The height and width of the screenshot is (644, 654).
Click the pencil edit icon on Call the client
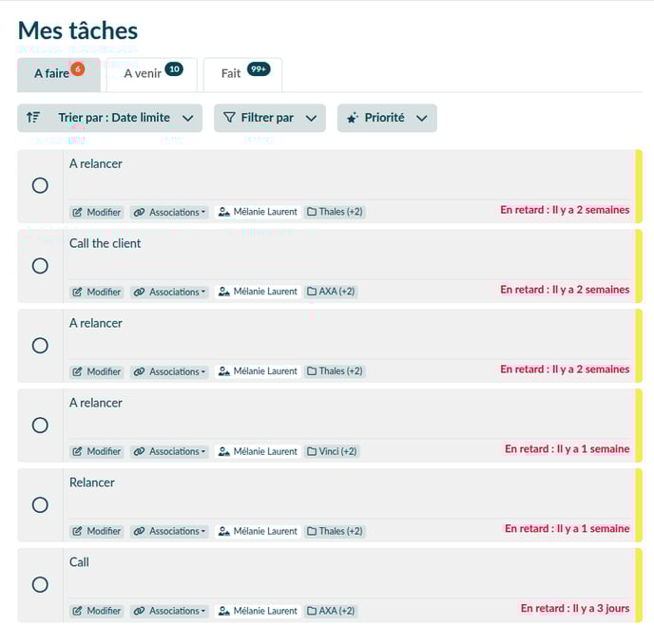(x=77, y=292)
